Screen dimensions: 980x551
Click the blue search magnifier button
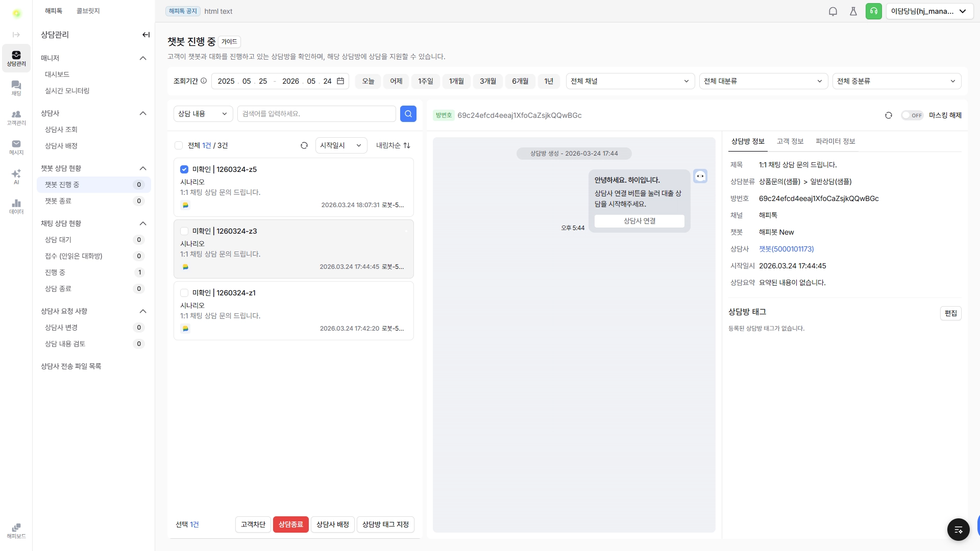(x=408, y=114)
